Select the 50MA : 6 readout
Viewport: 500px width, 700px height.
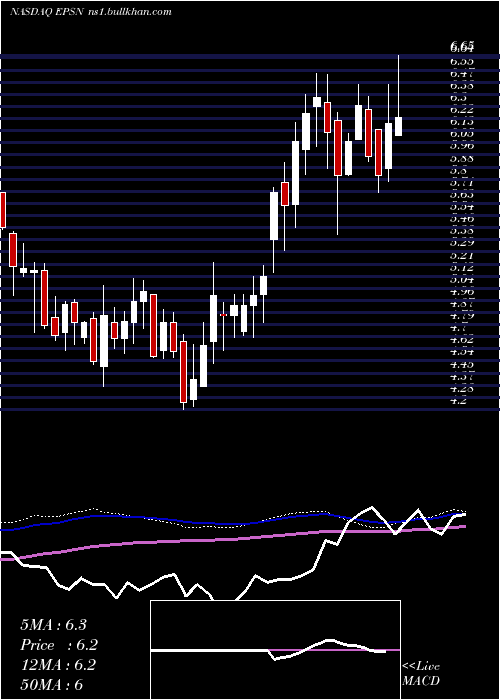(x=51, y=684)
